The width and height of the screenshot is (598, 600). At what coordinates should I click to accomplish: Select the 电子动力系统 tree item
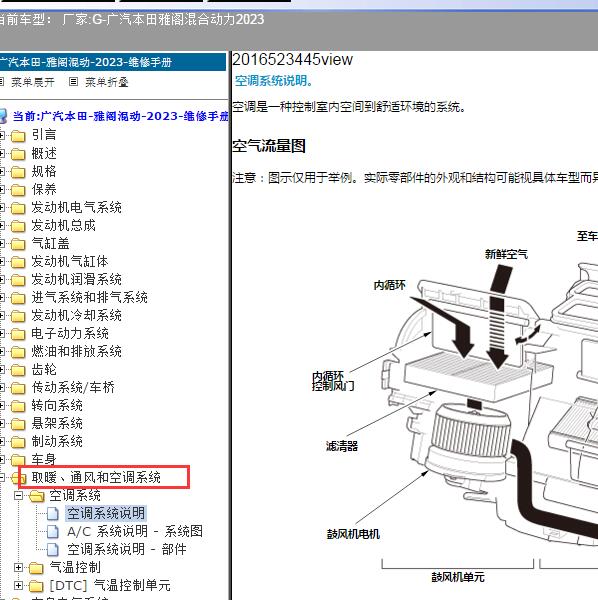70,333
